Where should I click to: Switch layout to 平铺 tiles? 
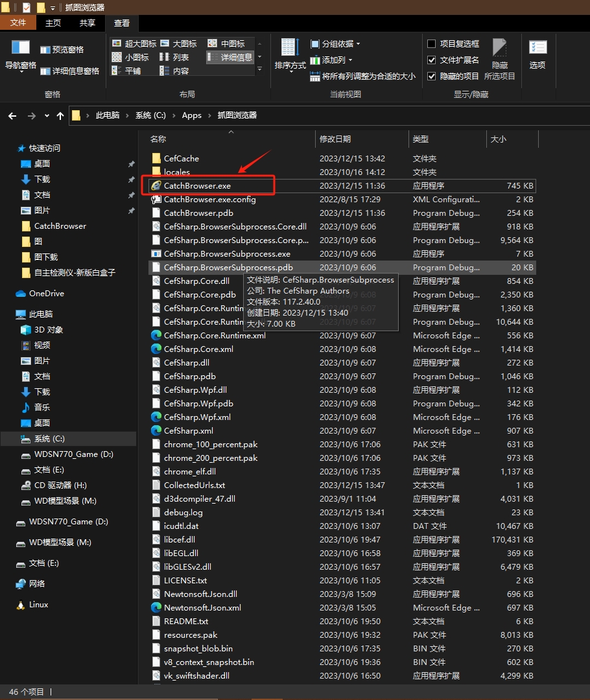[x=126, y=71]
